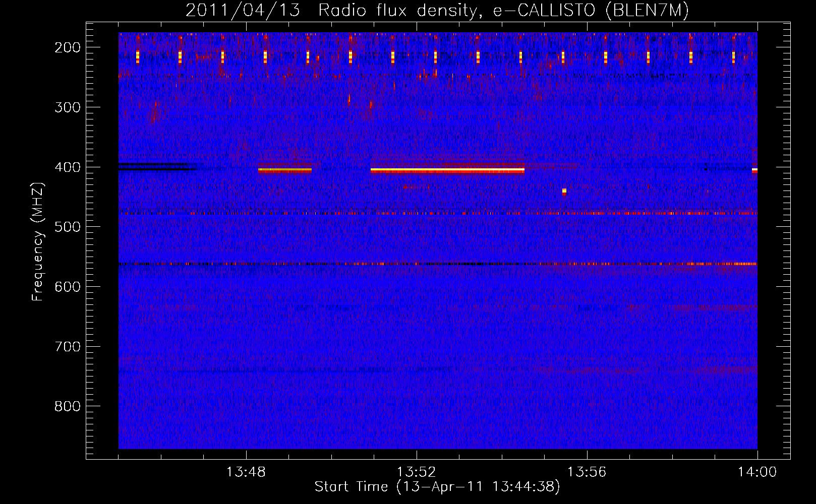The height and width of the screenshot is (504, 816).
Task: Click the small bright spot near 440 MHz
Action: [564, 191]
